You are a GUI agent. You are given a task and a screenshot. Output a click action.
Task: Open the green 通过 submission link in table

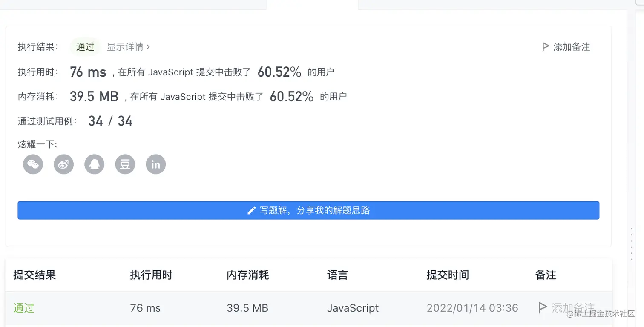(x=24, y=308)
